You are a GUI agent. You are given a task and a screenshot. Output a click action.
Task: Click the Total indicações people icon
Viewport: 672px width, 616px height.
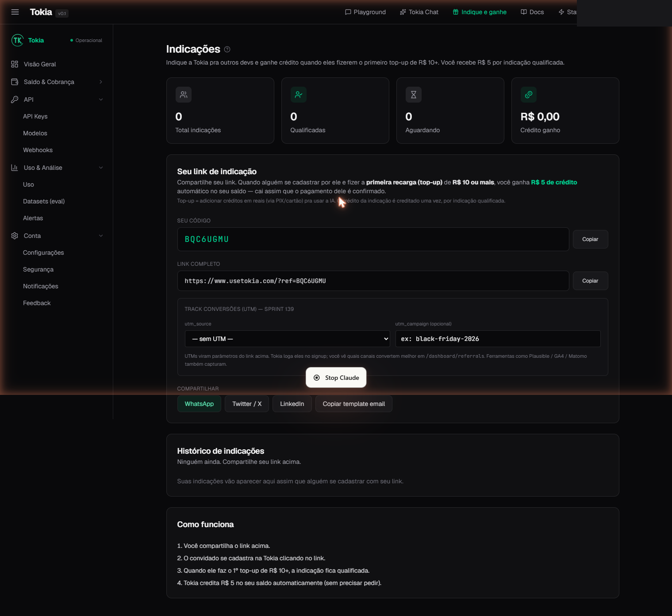tap(184, 95)
